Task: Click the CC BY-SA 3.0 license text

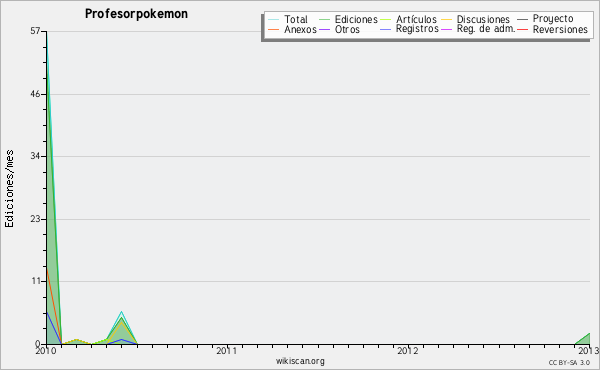Action: 569,363
